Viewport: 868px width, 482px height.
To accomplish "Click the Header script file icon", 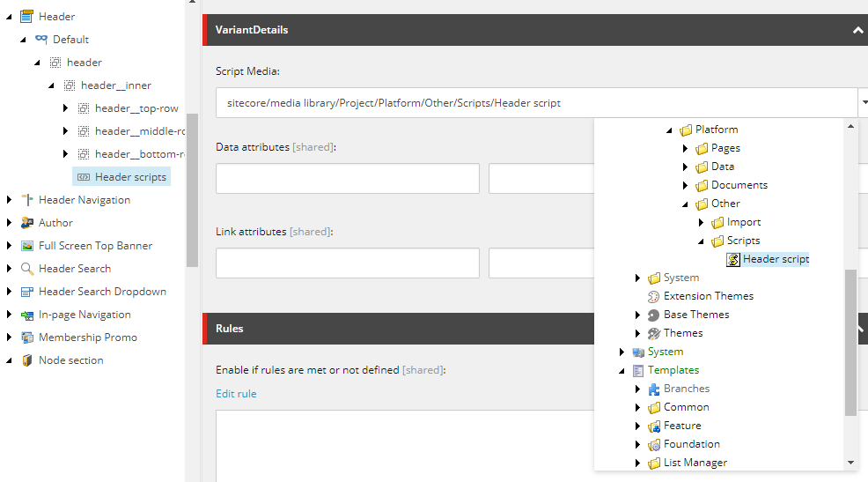I will pos(732,259).
